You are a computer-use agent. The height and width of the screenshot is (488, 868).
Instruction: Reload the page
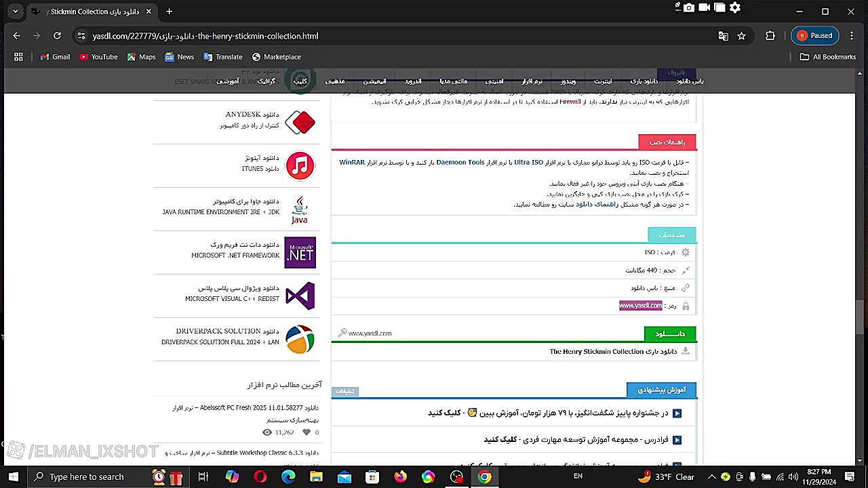tap(57, 36)
